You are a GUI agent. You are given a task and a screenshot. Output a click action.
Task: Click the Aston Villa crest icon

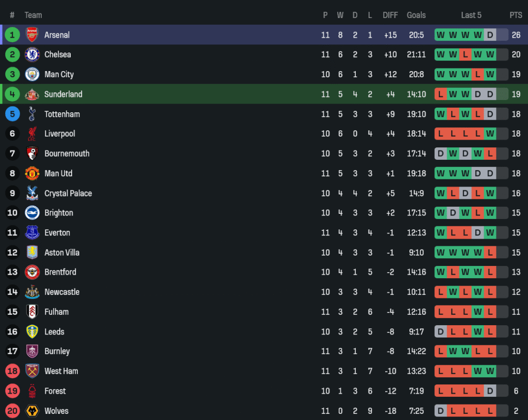pos(32,253)
